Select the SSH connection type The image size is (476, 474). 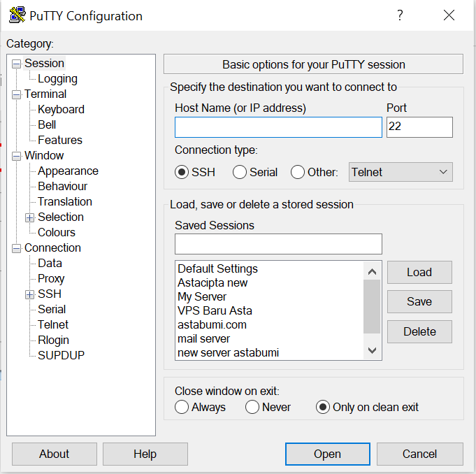[182, 172]
